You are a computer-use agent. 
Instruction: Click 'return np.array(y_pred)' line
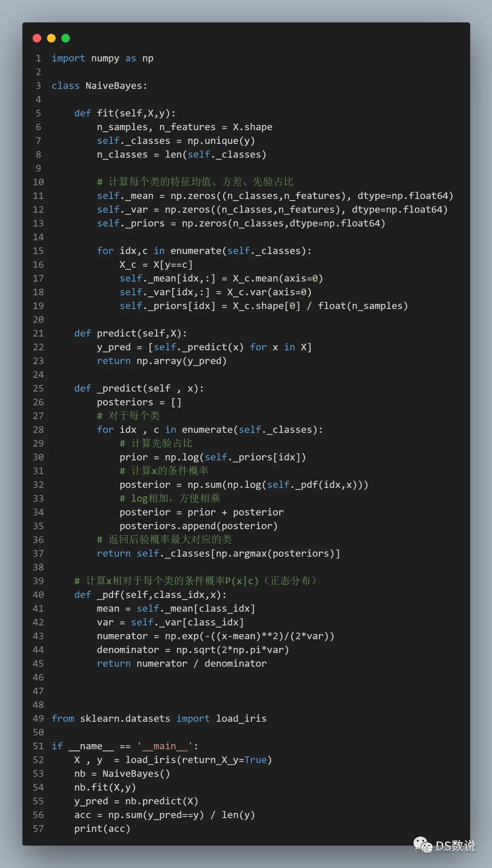click(x=162, y=361)
